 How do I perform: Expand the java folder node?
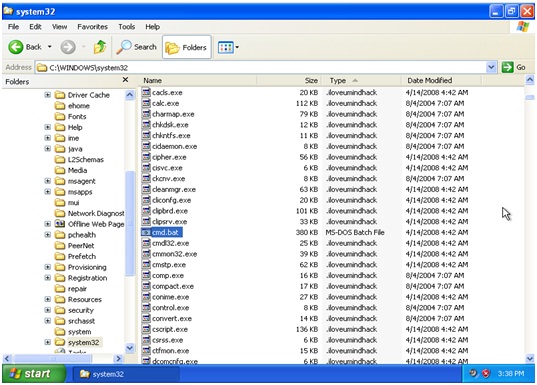pyautogui.click(x=48, y=149)
